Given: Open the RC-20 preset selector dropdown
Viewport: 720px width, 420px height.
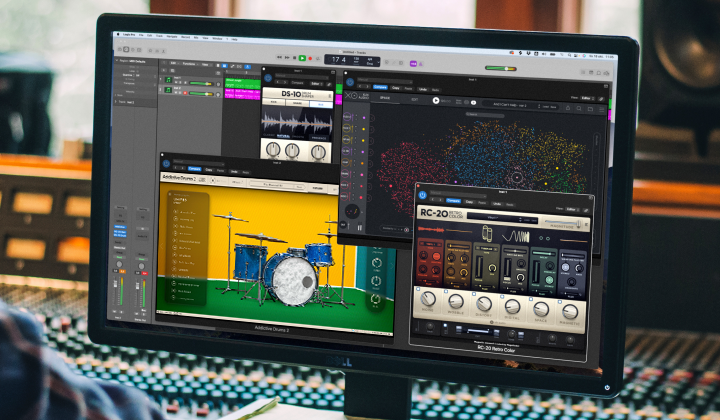Looking at the screenshot, I should [502, 220].
